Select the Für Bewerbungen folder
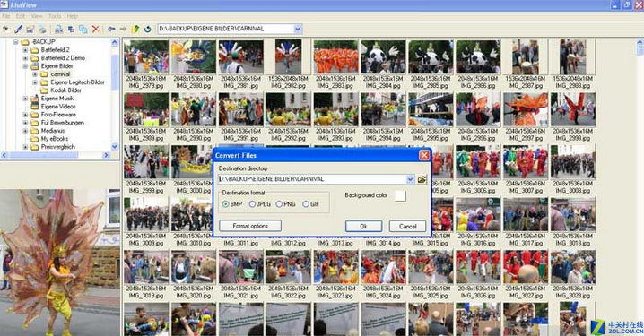The height and width of the screenshot is (336, 644). pos(62,123)
